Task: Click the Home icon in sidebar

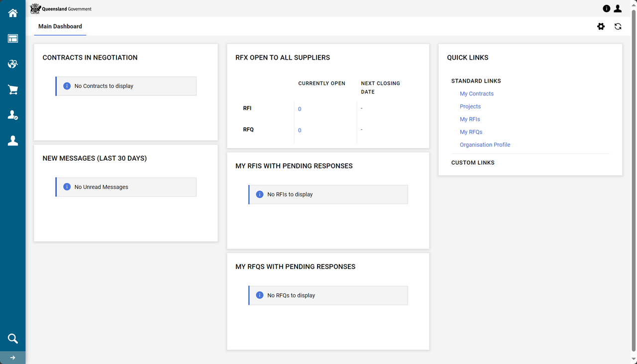Action: pos(13,13)
